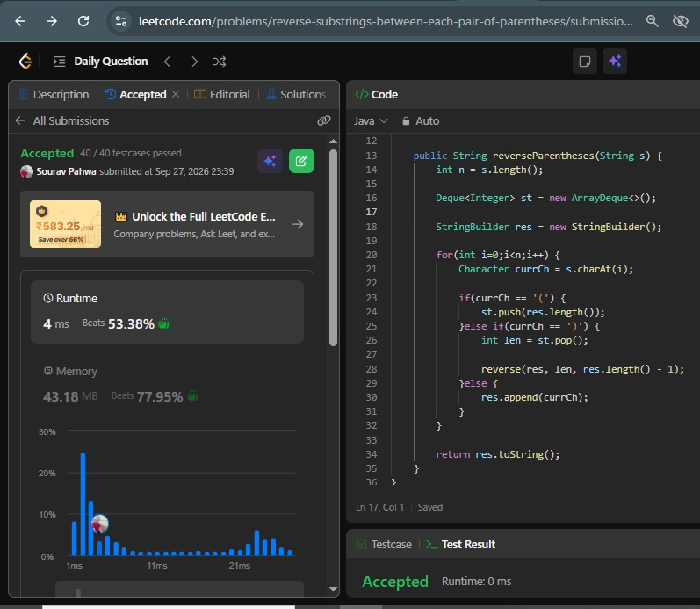Viewport: 700px width, 609px height.
Task: Open Java language dropdown
Action: click(x=371, y=121)
